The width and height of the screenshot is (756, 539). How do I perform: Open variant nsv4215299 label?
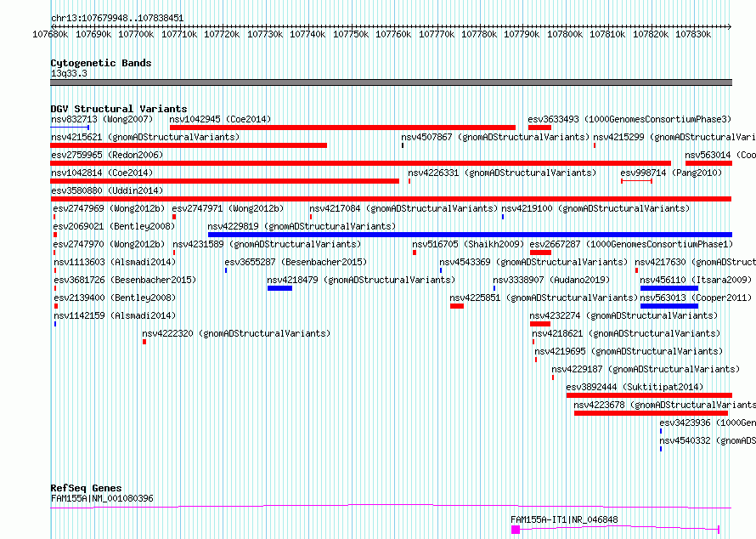coord(674,137)
